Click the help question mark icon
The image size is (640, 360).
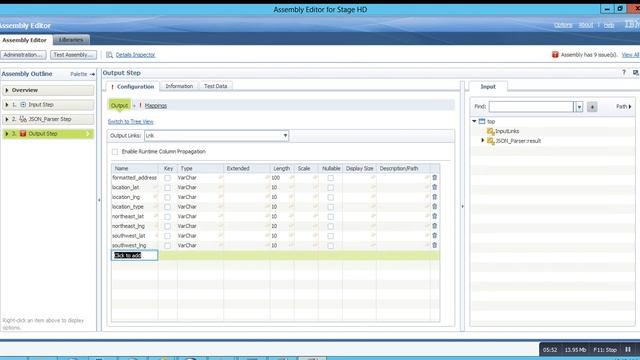[624, 73]
